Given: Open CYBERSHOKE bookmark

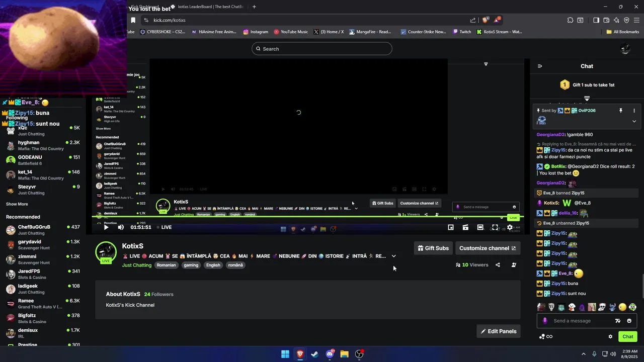Looking at the screenshot, I should [x=163, y=32].
